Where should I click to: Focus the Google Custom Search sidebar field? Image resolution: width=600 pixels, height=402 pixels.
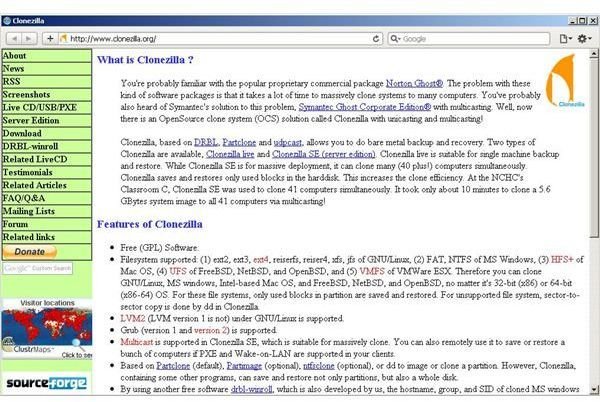[x=38, y=268]
